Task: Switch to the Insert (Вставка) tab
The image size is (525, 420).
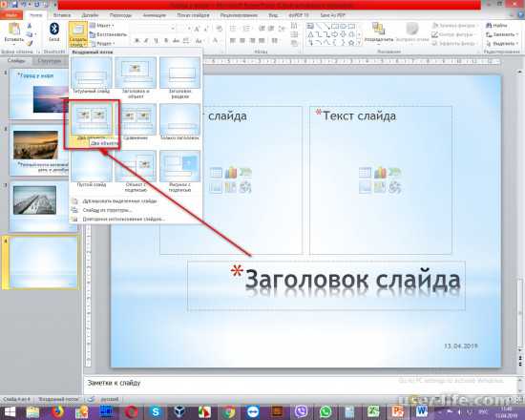Action: [62, 15]
